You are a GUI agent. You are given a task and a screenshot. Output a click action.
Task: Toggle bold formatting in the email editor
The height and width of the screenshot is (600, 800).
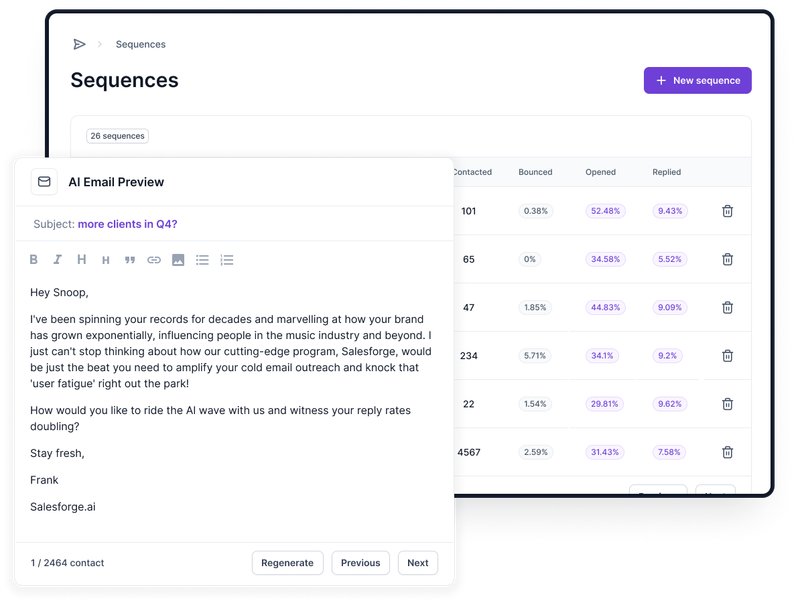coord(36,260)
